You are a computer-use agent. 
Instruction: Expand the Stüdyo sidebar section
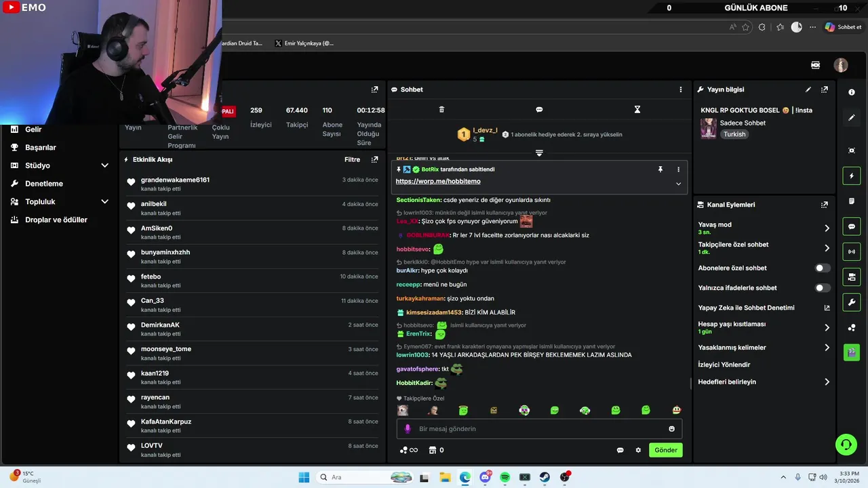[x=104, y=165]
